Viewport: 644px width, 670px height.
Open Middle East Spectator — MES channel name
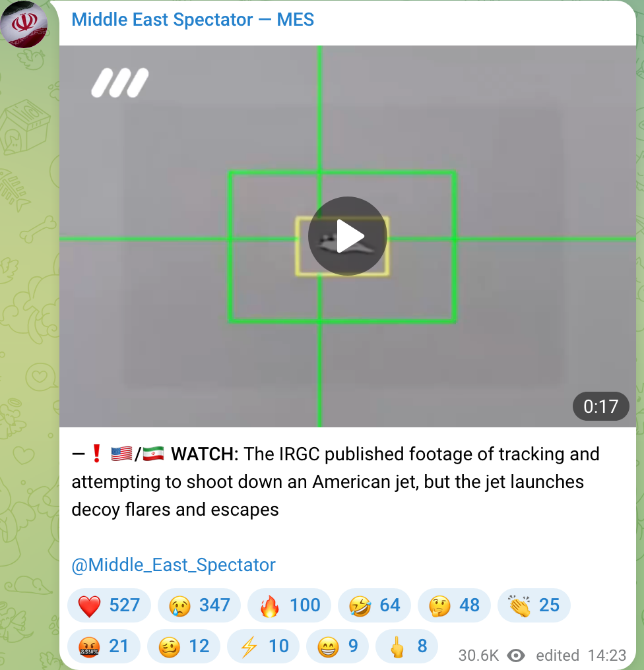(x=193, y=20)
